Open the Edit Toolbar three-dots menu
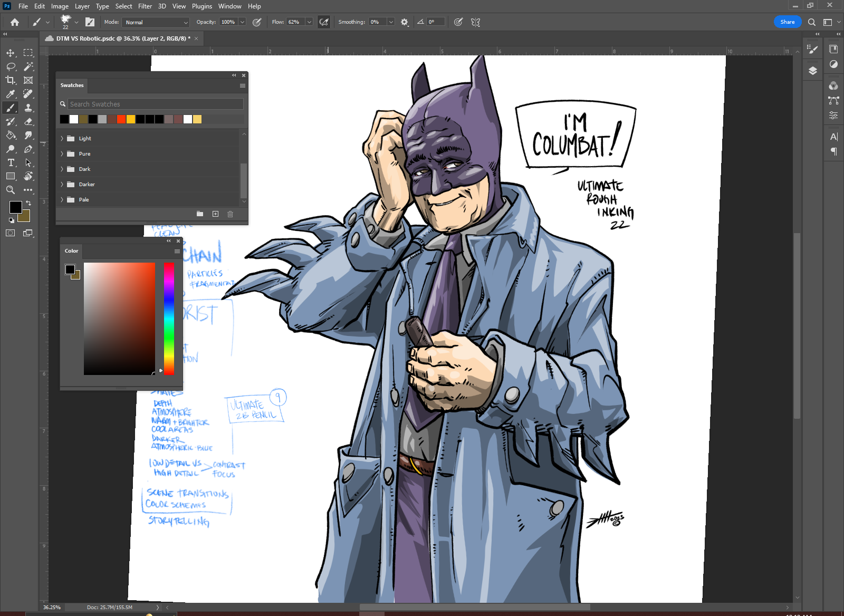 28,190
